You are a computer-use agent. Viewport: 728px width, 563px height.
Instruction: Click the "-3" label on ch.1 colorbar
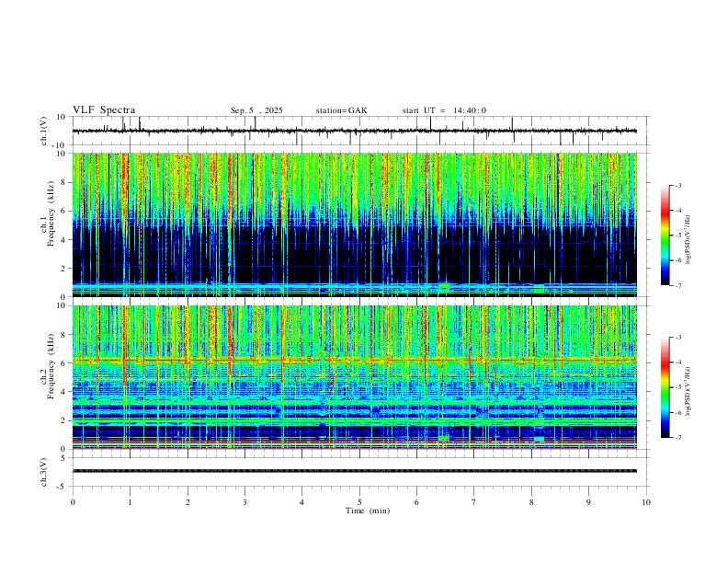(678, 185)
